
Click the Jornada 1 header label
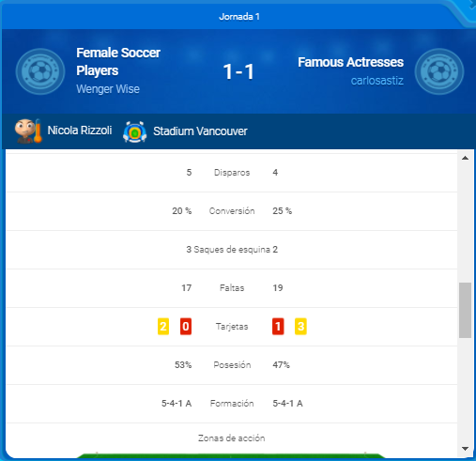239,16
